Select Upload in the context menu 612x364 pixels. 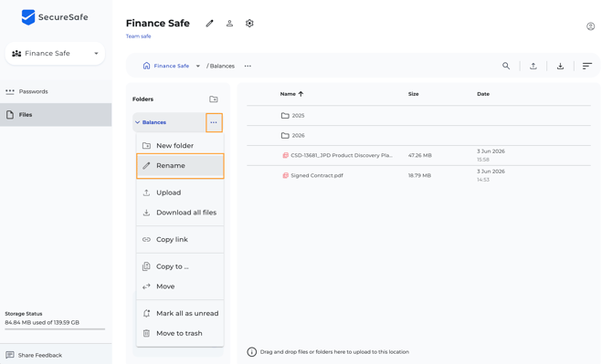tap(180, 192)
